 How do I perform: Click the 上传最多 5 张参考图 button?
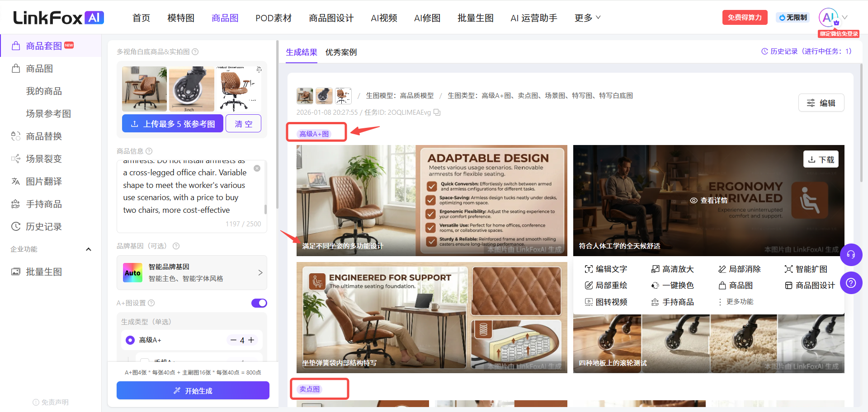[173, 123]
